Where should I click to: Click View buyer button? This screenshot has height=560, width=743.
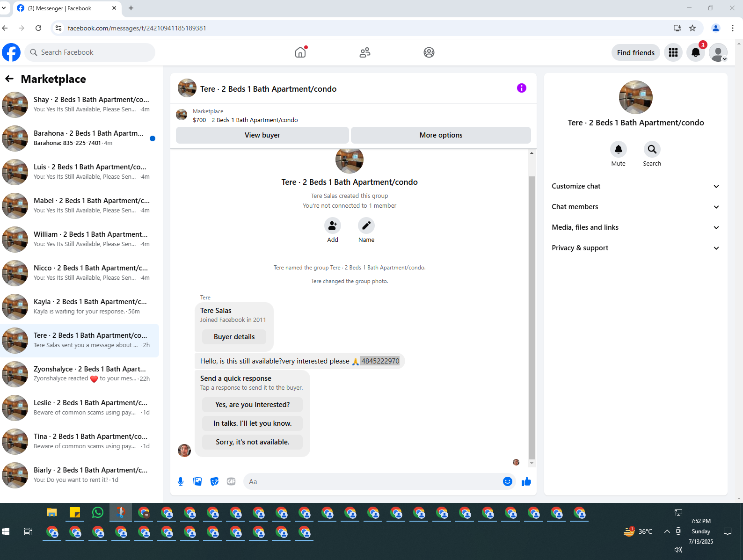pos(262,135)
